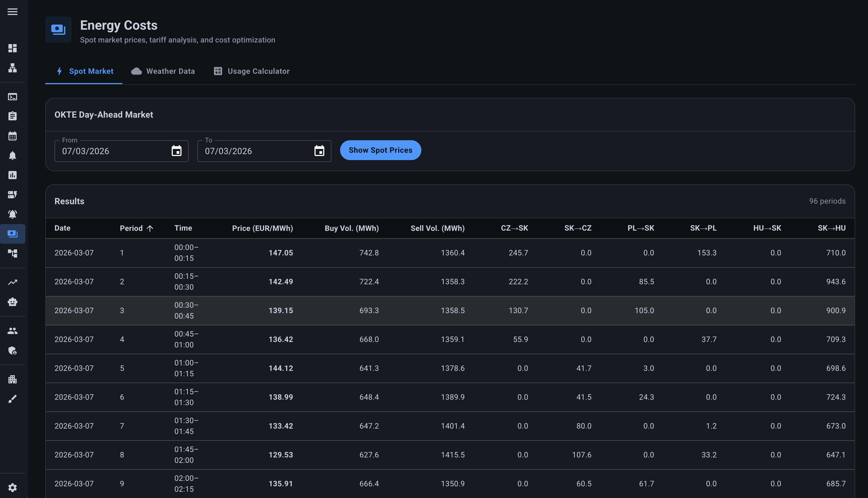This screenshot has height=498, width=868.
Task: Open settings gear at sidebar bottom
Action: 12,487
